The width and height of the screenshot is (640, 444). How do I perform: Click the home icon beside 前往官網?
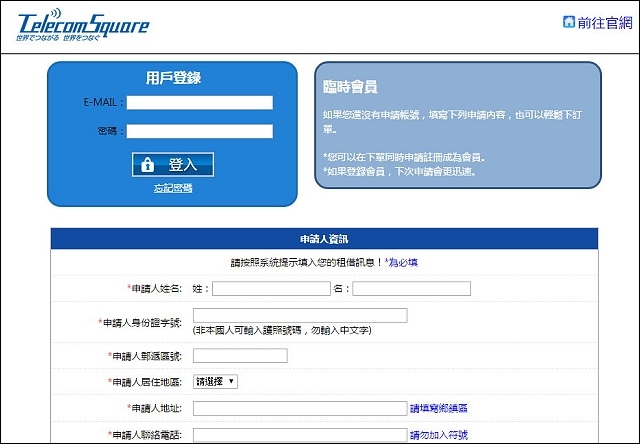click(569, 22)
